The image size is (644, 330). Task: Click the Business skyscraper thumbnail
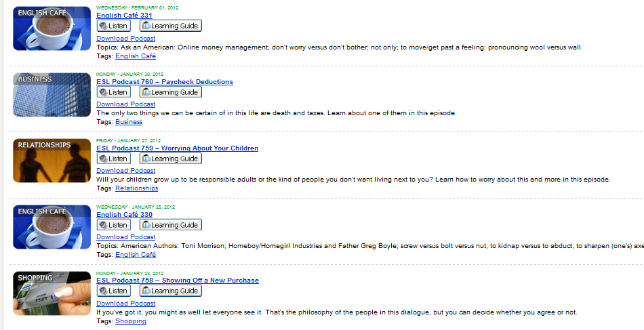[52, 95]
